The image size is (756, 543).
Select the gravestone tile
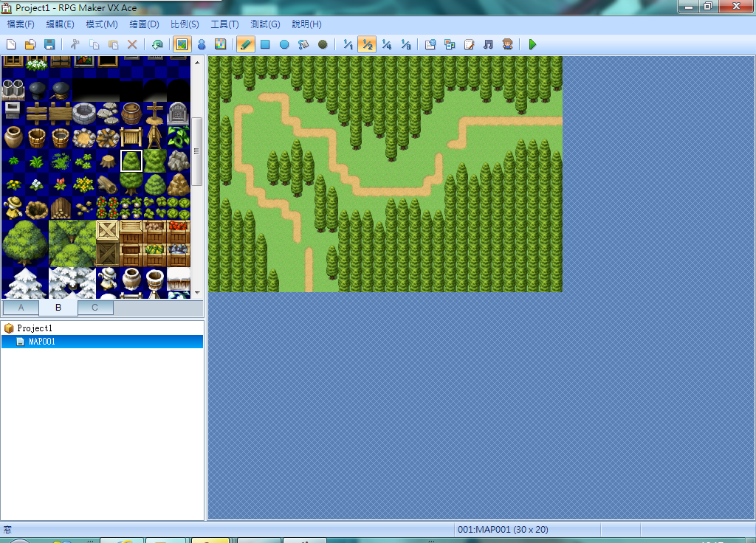point(179,114)
